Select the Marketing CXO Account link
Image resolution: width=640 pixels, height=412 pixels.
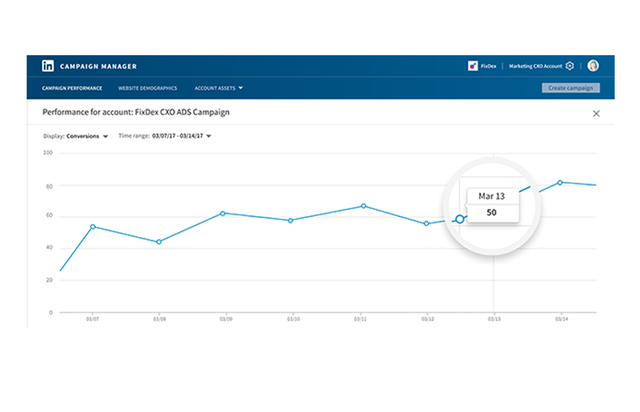coord(535,66)
